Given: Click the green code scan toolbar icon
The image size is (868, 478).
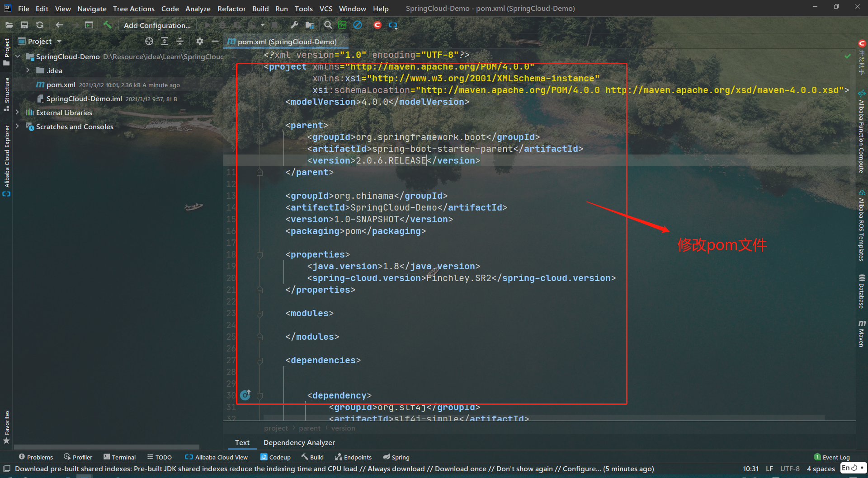Looking at the screenshot, I should 342,25.
